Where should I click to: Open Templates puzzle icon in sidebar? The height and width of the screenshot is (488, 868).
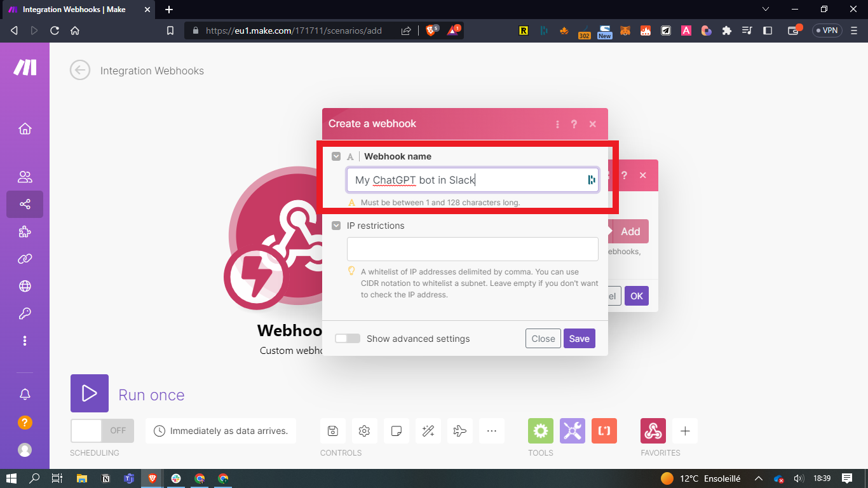[25, 232]
